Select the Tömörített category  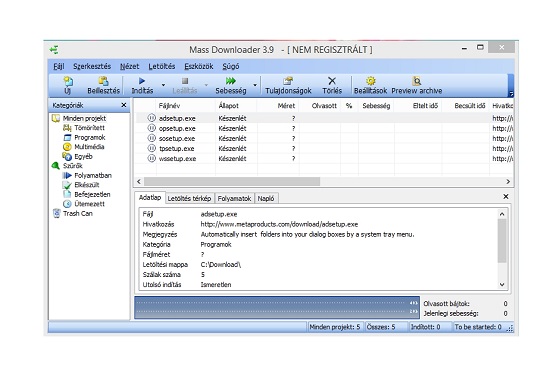pyautogui.click(x=89, y=128)
